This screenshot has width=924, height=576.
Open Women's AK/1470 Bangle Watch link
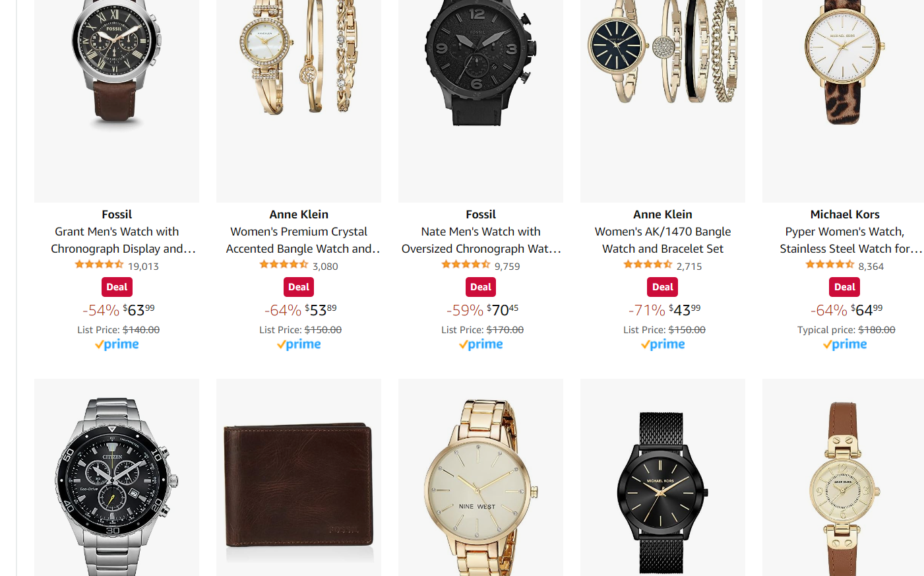point(663,240)
